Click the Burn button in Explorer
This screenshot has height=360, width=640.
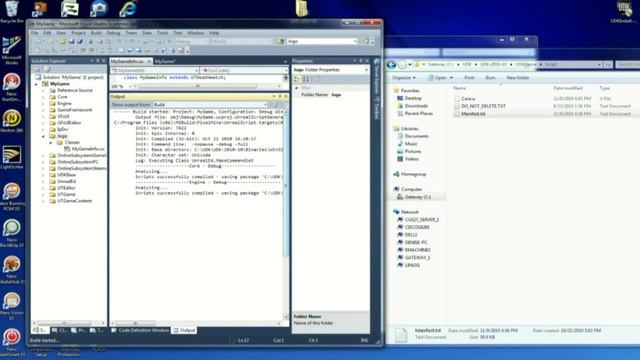[491, 78]
